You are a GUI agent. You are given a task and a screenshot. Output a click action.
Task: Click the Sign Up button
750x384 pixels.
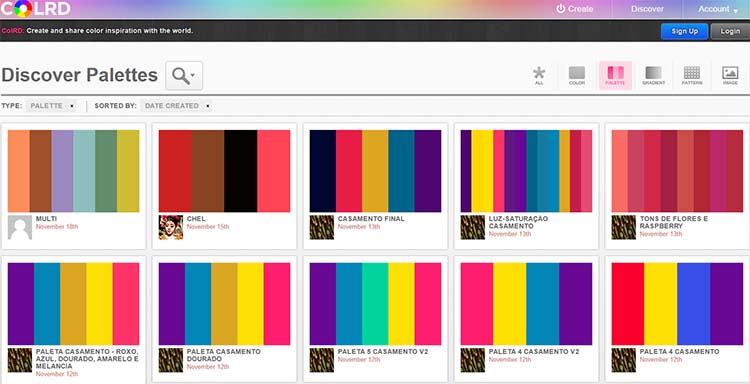(x=684, y=31)
